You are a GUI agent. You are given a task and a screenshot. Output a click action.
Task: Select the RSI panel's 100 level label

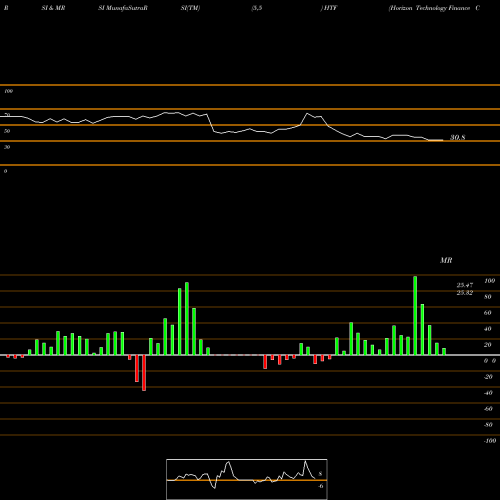[8, 91]
